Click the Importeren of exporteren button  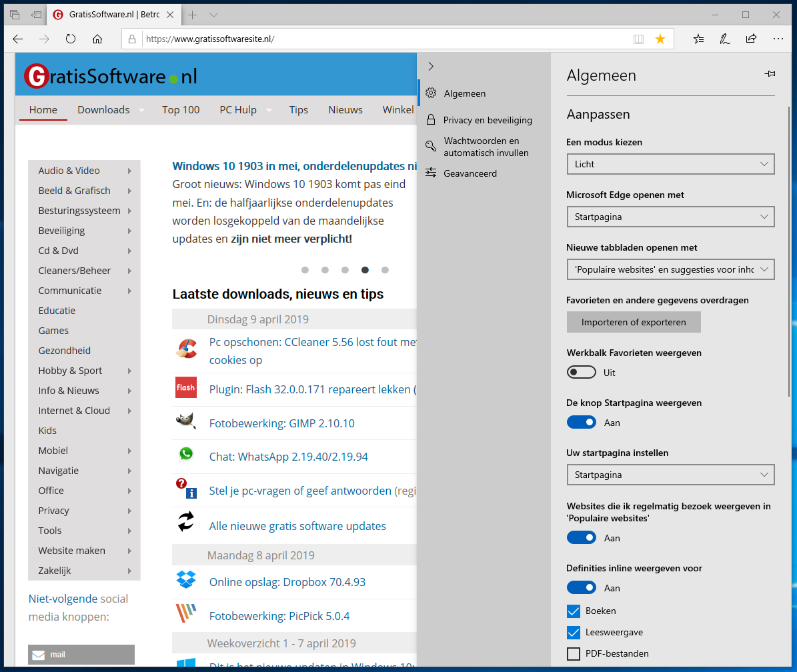(x=634, y=322)
